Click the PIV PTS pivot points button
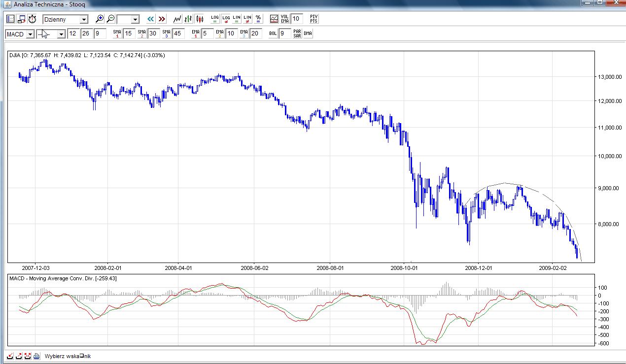The width and height of the screenshot is (626, 364). pos(313,19)
